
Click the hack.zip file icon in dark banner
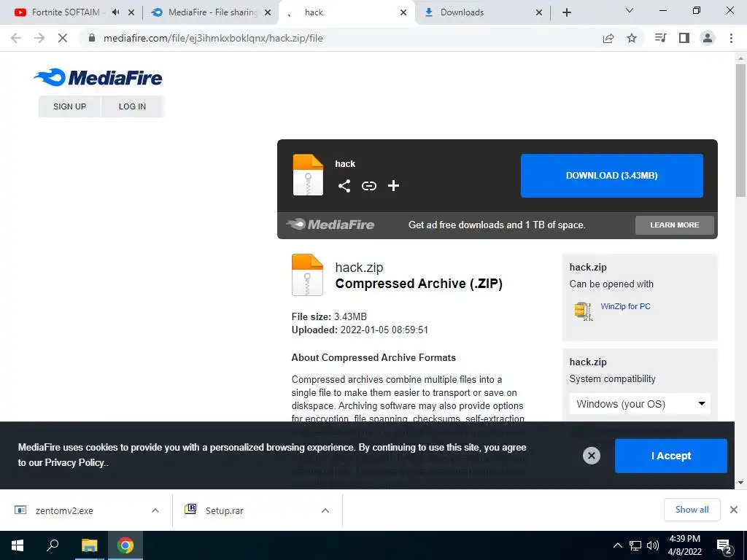(308, 175)
